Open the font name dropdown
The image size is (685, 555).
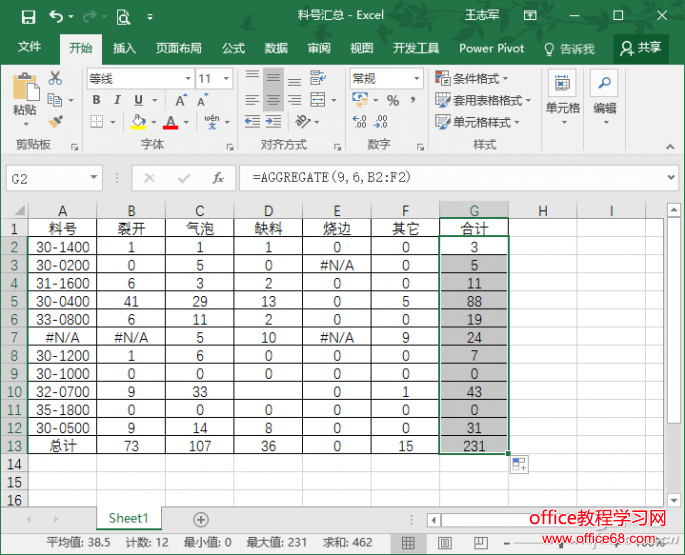coord(187,78)
